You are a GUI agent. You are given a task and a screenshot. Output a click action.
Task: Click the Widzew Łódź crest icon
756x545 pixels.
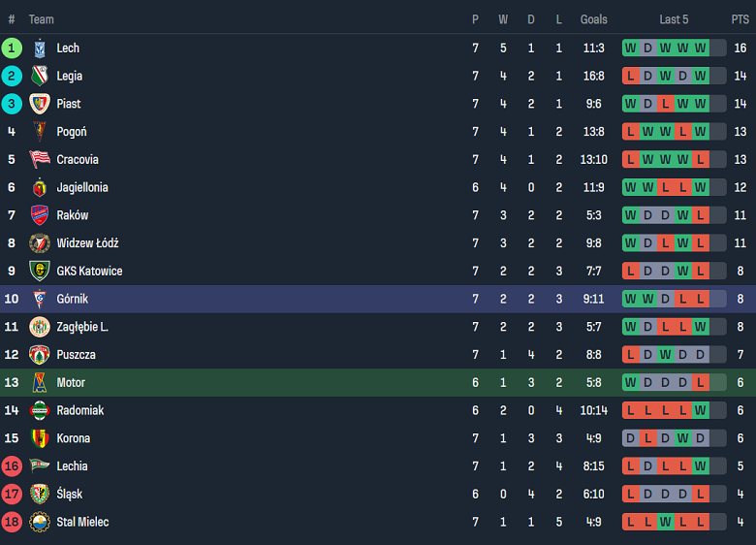[x=40, y=243]
